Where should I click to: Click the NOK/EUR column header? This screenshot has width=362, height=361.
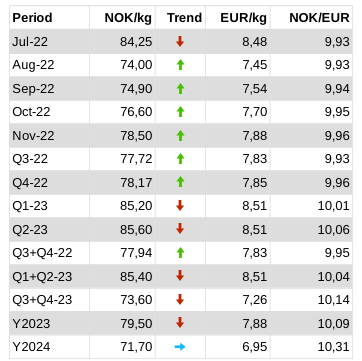pos(320,17)
